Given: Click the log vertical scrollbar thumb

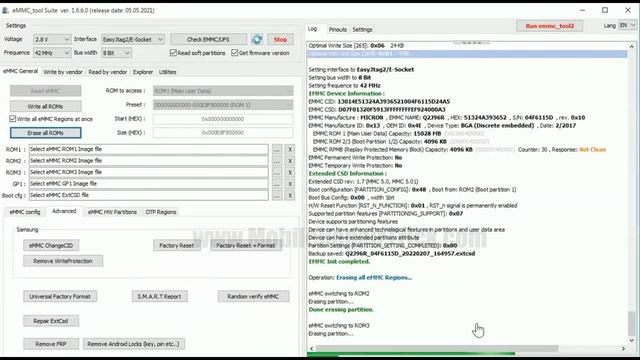Looking at the screenshot, I should click(631, 323).
